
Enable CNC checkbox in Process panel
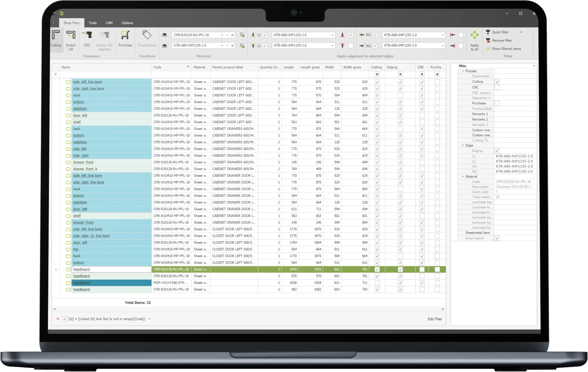tap(497, 87)
